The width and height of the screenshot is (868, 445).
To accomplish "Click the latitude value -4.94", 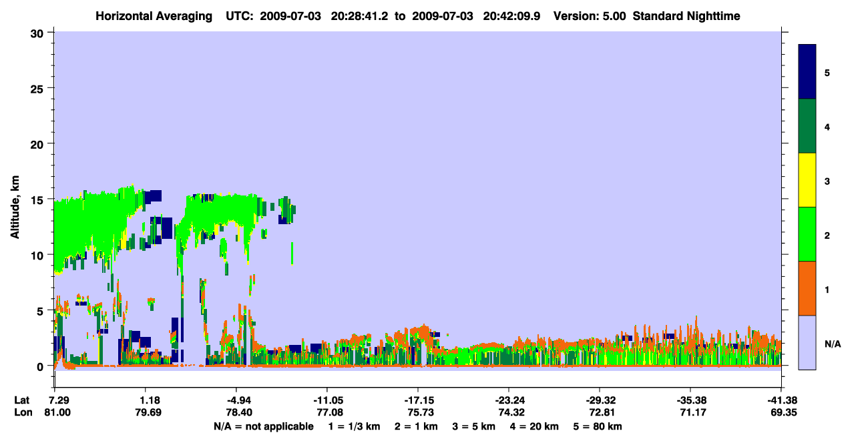I will click(236, 400).
